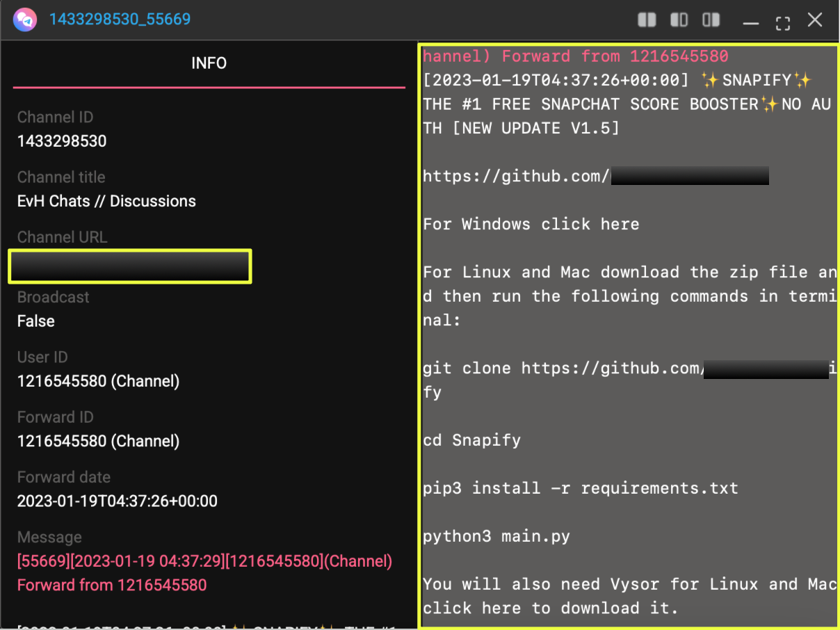
Task: Click the redacted Channel URL field
Action: point(130,266)
